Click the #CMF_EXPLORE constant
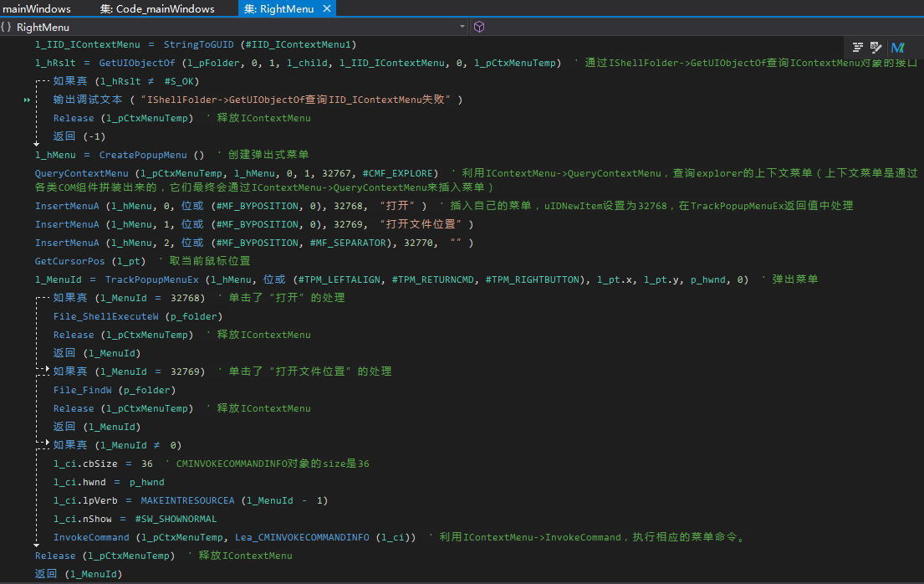Screen dimensions: 924x584 coord(398,173)
